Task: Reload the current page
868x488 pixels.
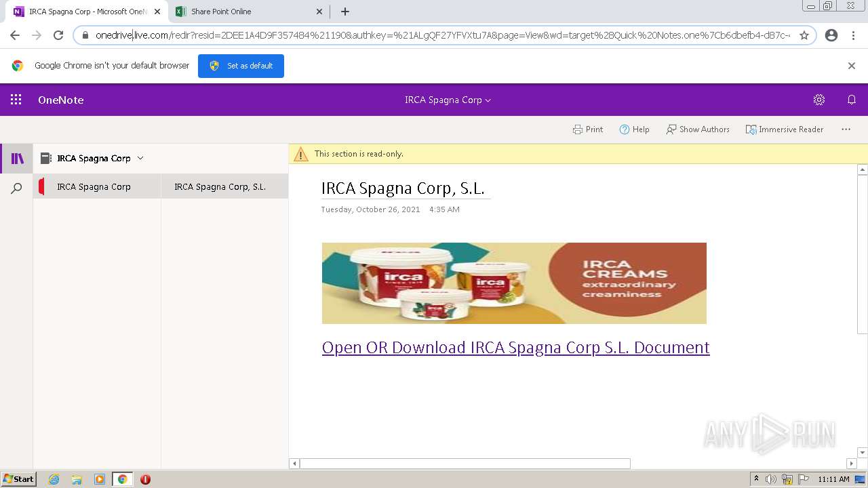Action: (x=58, y=35)
